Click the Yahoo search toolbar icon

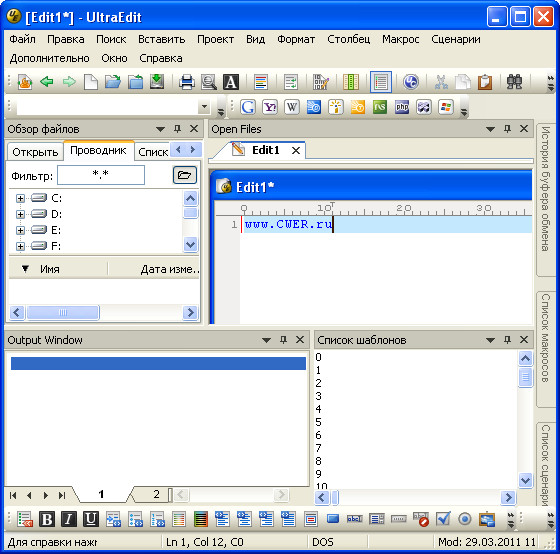270,107
